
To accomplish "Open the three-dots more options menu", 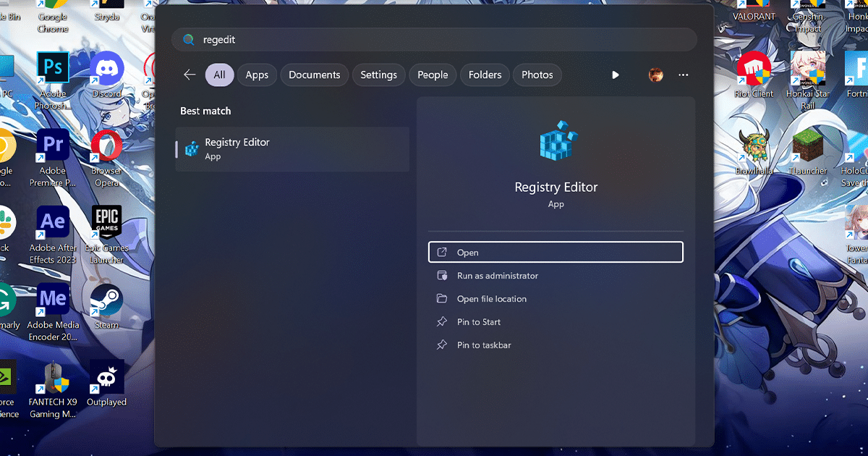I will pyautogui.click(x=683, y=75).
